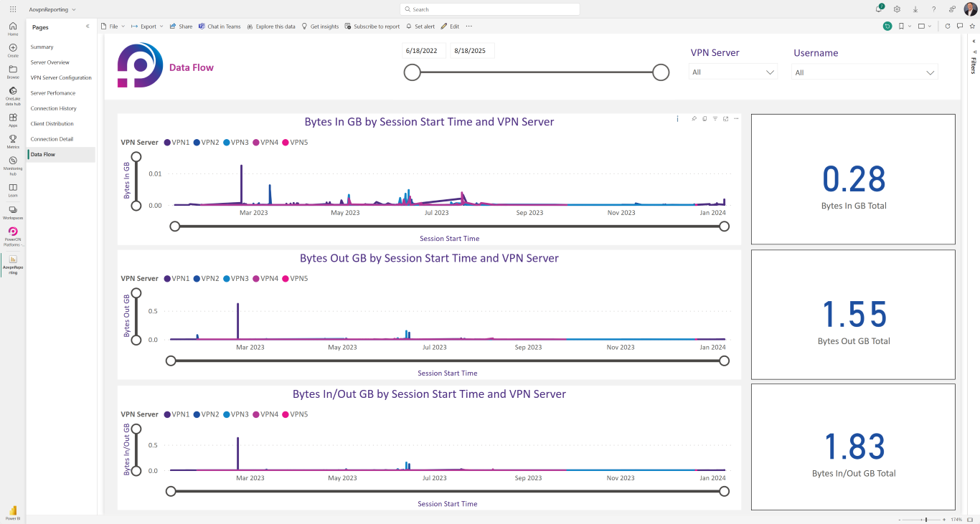This screenshot has width=980, height=524.
Task: Toggle VPN5 series in Bytes In/Out legend
Action: pos(294,414)
